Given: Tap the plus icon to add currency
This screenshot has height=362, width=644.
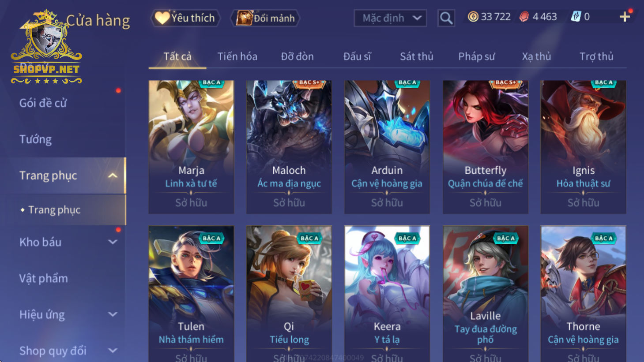Looking at the screenshot, I should point(625,17).
